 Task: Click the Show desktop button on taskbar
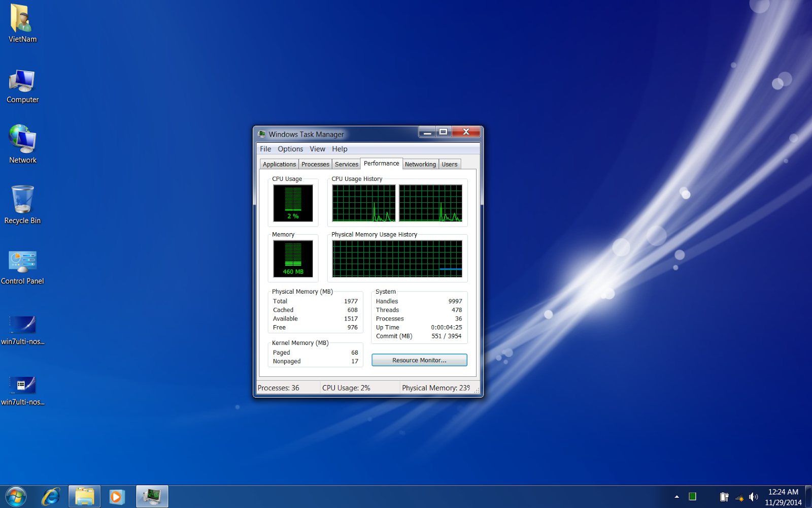click(x=808, y=496)
